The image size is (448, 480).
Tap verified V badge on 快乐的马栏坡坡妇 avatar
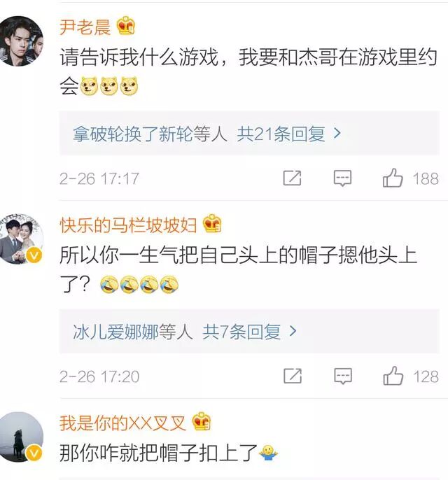coord(34,255)
